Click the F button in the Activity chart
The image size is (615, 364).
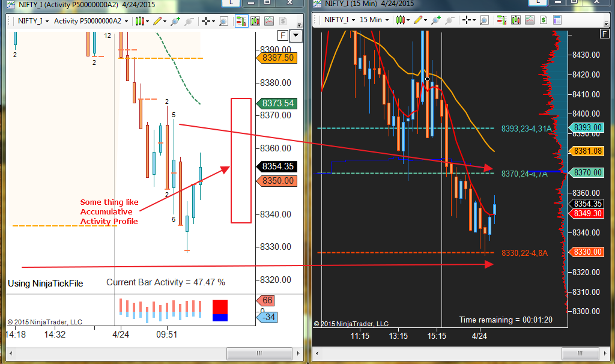tap(283, 35)
